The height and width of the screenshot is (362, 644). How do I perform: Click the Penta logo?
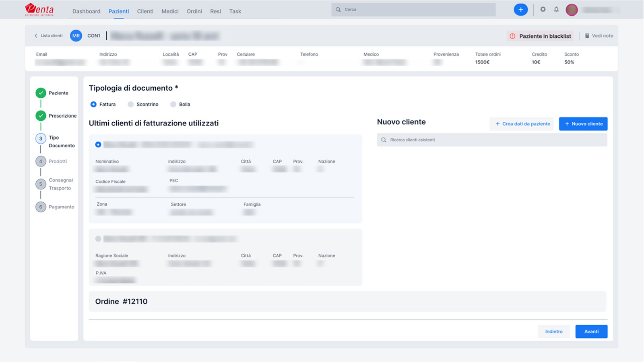39,10
